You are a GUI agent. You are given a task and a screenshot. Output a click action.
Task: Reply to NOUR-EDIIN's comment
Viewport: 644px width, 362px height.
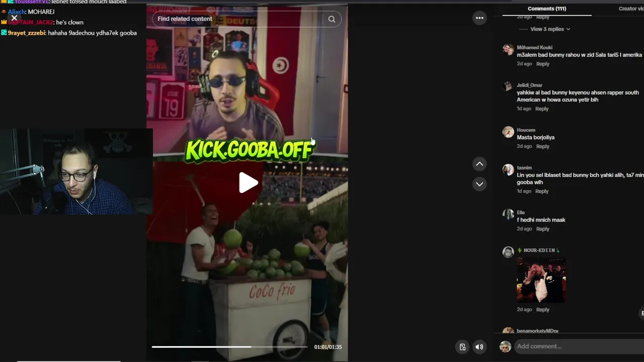coord(542,310)
